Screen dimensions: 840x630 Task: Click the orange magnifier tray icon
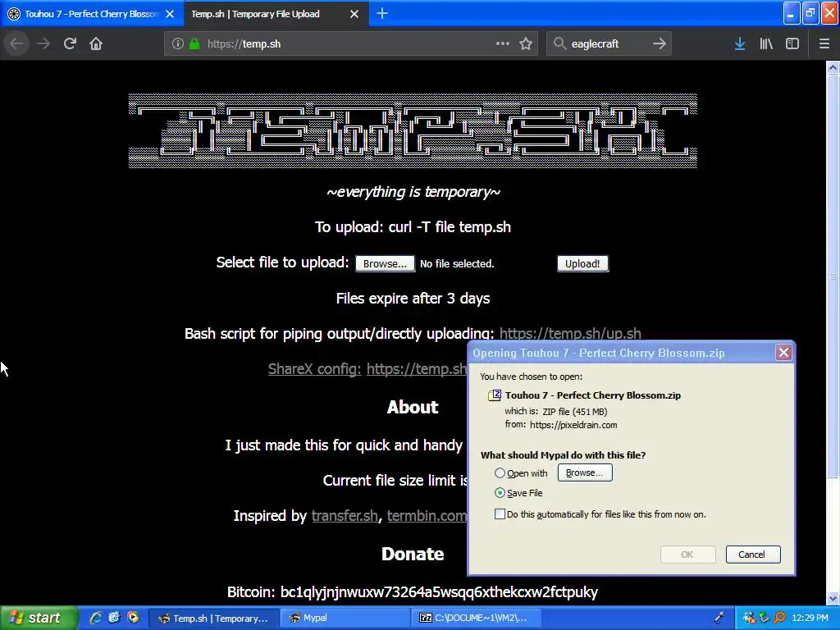[779, 619]
